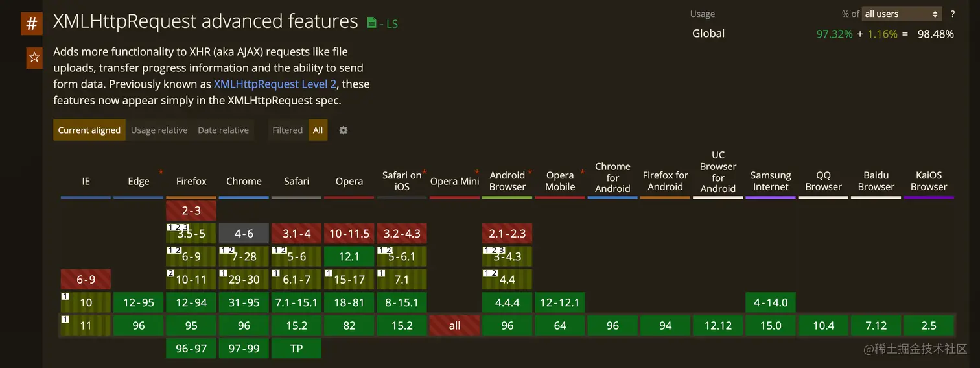Image resolution: width=980 pixels, height=368 pixels.
Task: Select the Firefox 3.5-5 cell
Action: [x=191, y=234]
